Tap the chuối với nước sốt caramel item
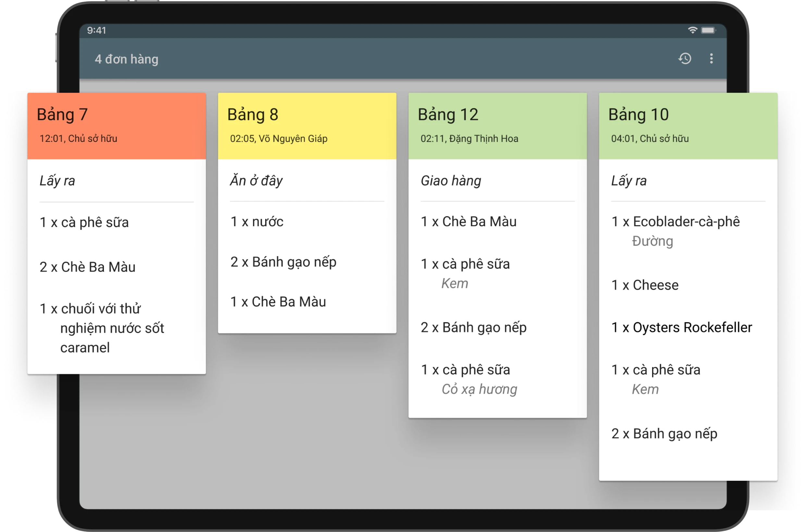 102,328
